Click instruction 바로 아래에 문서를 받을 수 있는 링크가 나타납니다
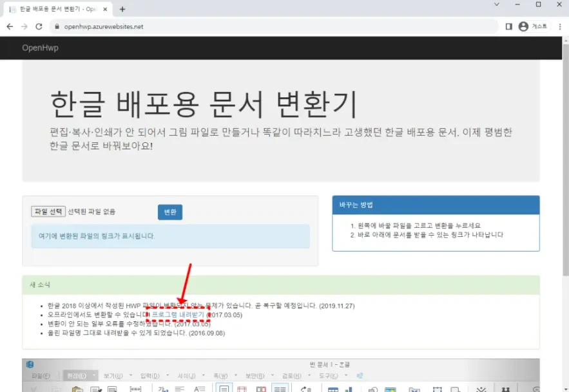The height and width of the screenshot is (392, 569). pyautogui.click(x=430, y=234)
